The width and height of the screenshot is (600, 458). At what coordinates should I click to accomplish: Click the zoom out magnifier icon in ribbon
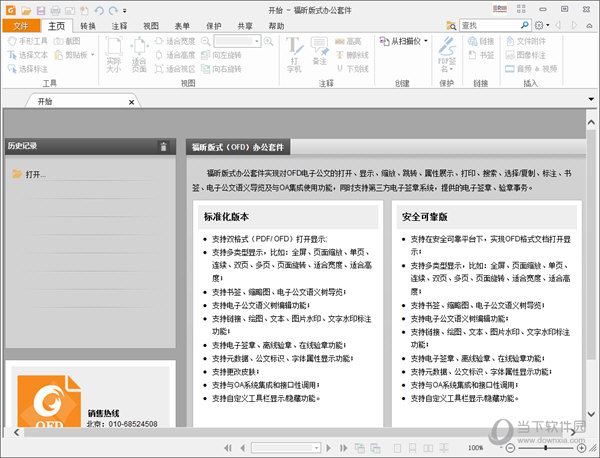coord(206,41)
